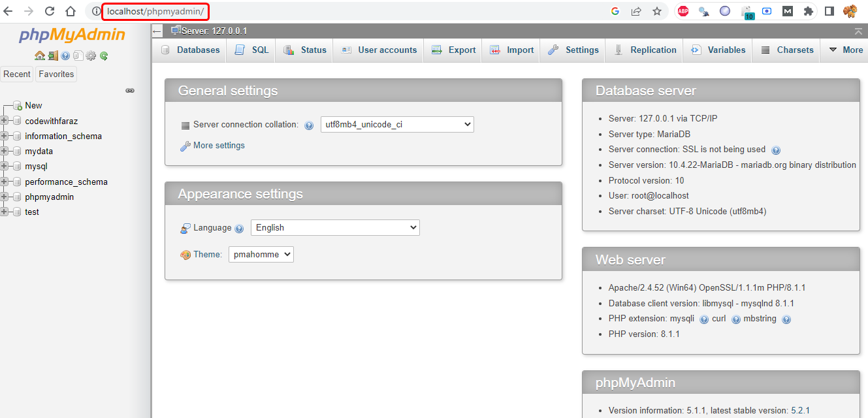Expand the mydata database node
868x418 pixels.
pyautogui.click(x=5, y=151)
